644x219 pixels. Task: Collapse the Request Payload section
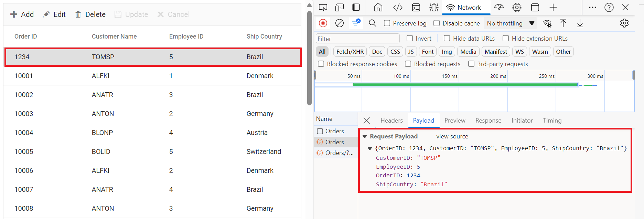tap(365, 137)
